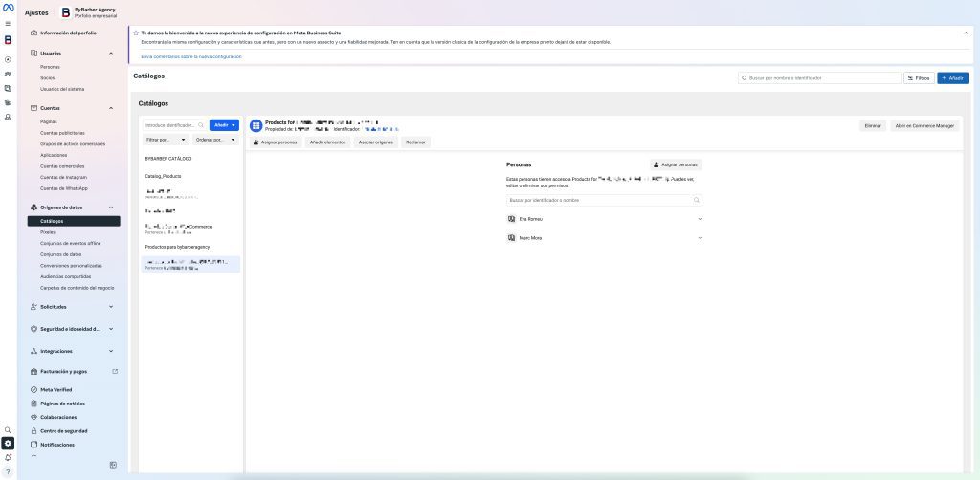980x480 pixels.
Task: Click the external-link icon beside Facturación y pagos
Action: tap(115, 371)
